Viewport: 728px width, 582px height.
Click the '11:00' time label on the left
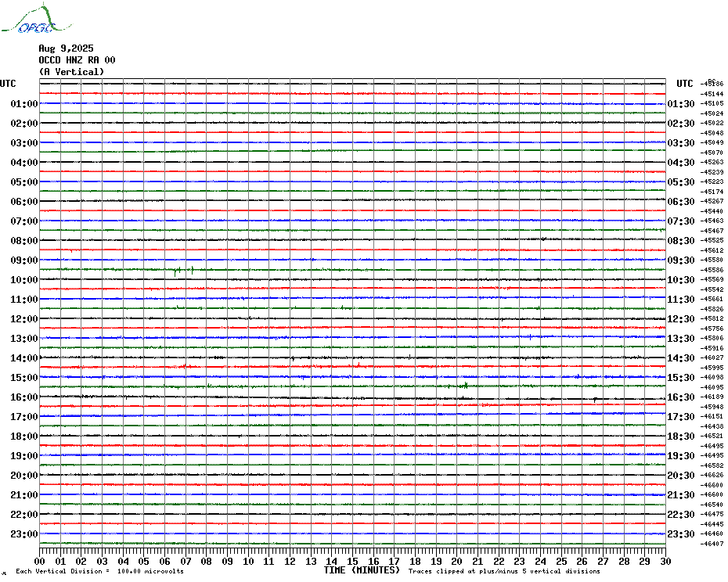coord(24,299)
